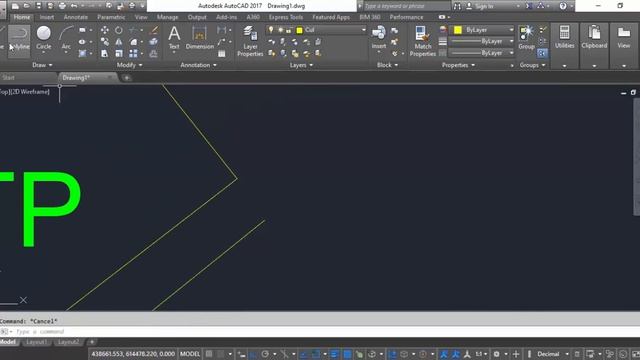Open lineweight ByLayer dropdown
Viewport: 640px width, 360px height.
click(x=482, y=41)
